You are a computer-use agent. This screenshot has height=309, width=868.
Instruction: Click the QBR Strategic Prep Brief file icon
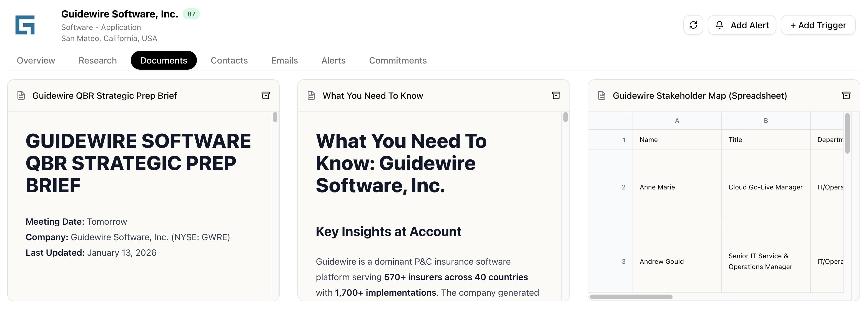tap(21, 96)
